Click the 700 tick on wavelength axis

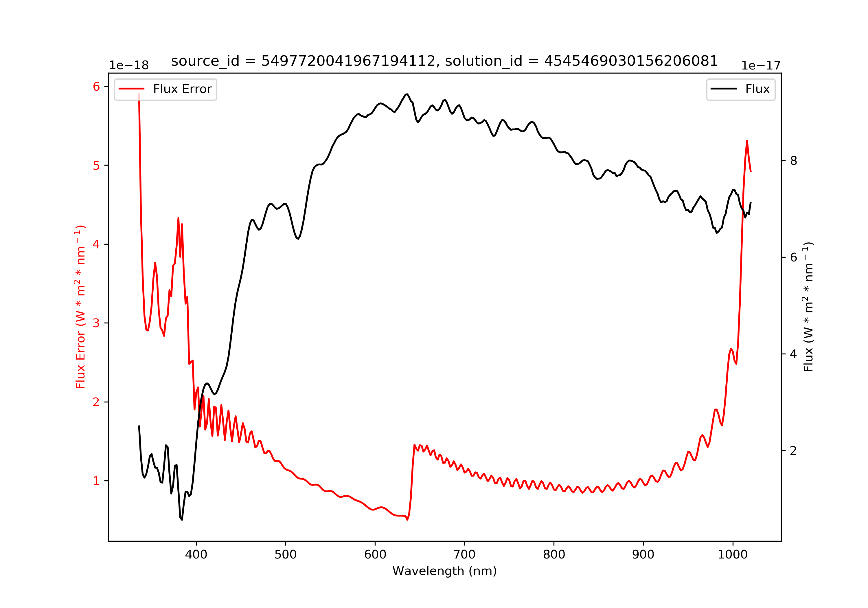point(465,555)
